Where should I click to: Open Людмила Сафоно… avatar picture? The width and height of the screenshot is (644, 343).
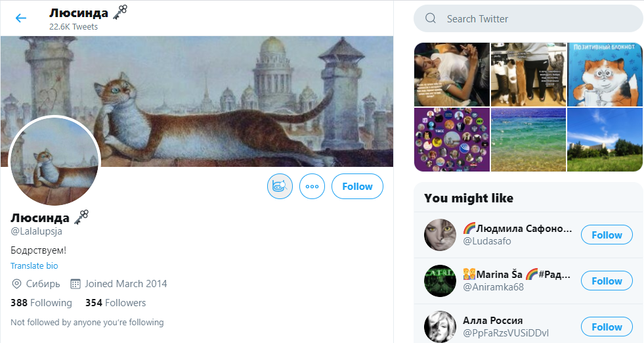(440, 235)
